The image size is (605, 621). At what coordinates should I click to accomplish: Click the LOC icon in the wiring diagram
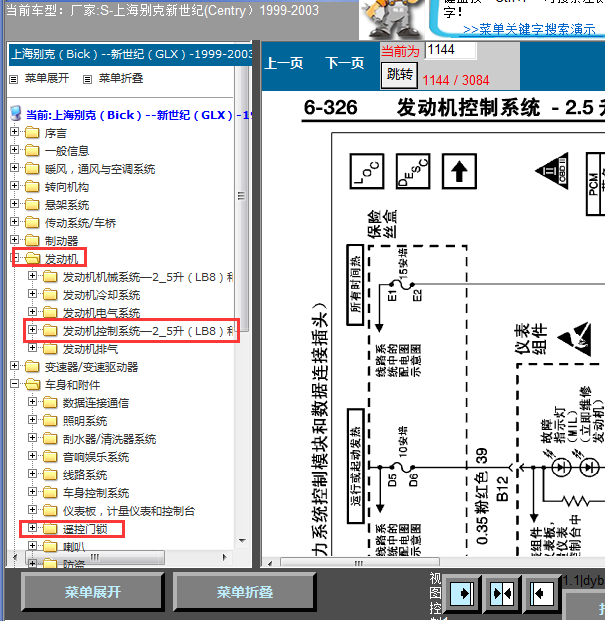click(367, 171)
